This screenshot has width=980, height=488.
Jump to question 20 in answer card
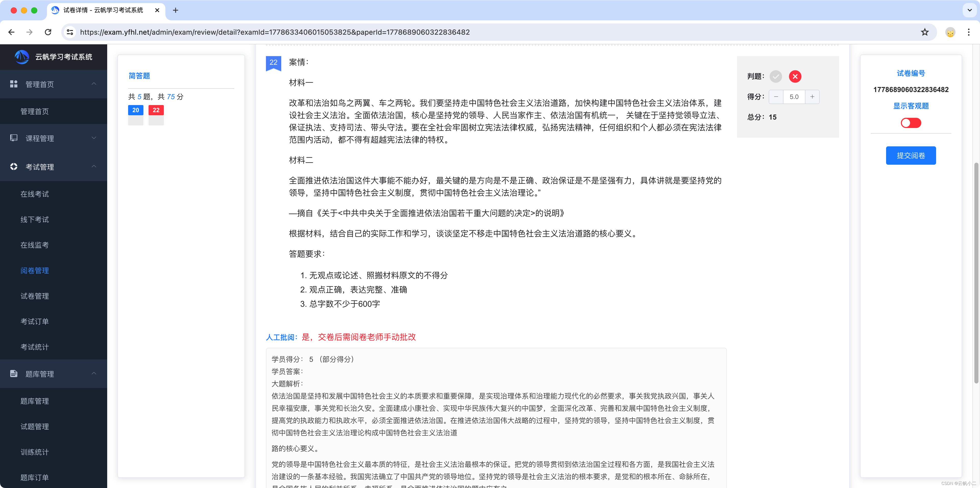136,115
